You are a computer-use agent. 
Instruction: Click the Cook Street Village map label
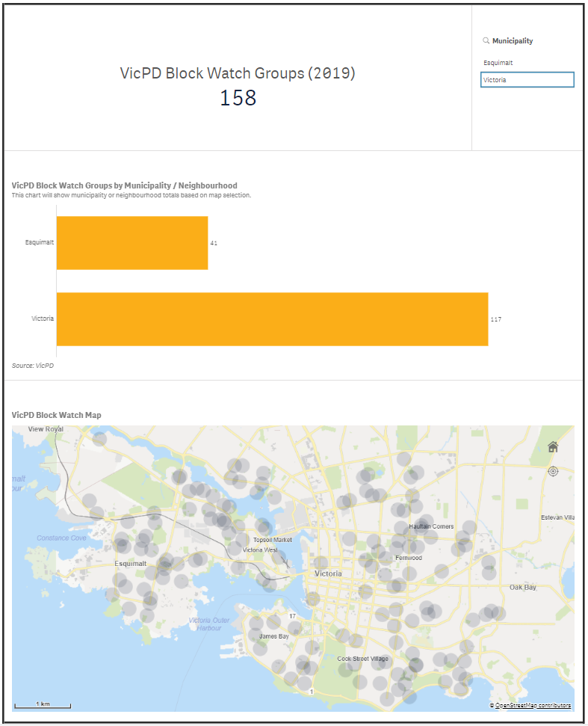363,659
